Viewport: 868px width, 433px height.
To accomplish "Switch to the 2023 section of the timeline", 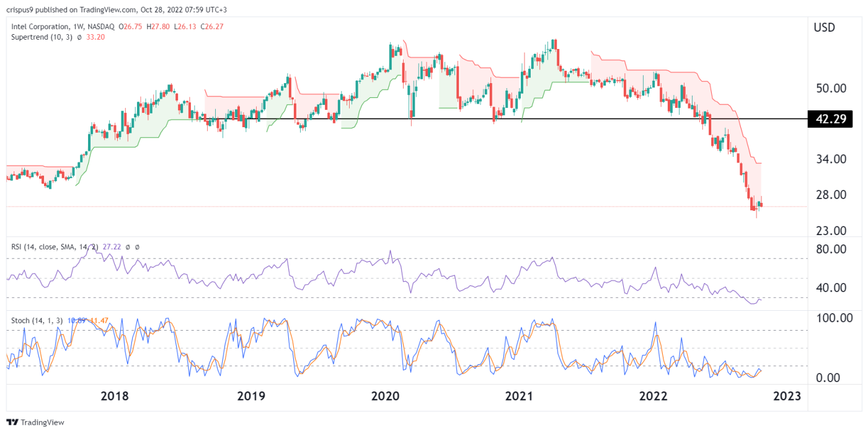I will click(787, 396).
